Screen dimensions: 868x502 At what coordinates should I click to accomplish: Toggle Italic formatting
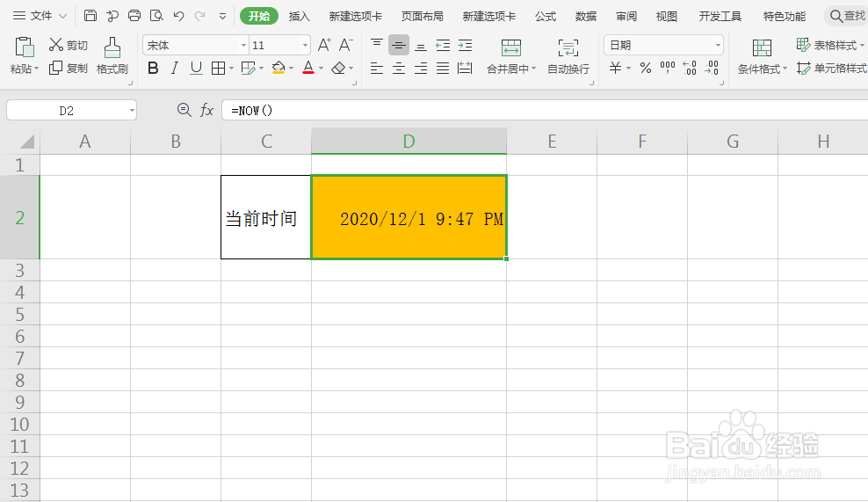(174, 69)
